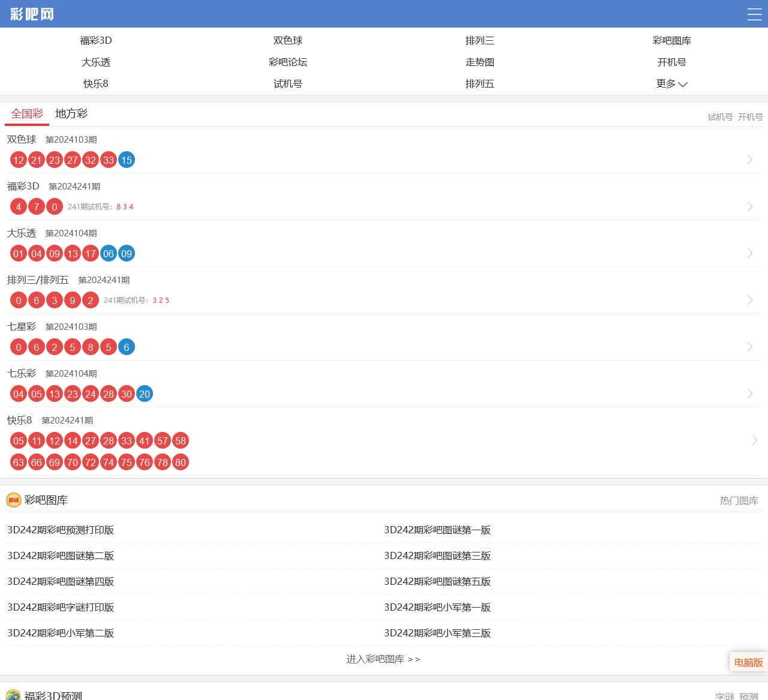Open 排列三/排列五 results via right chevron
768x700 pixels.
[750, 300]
